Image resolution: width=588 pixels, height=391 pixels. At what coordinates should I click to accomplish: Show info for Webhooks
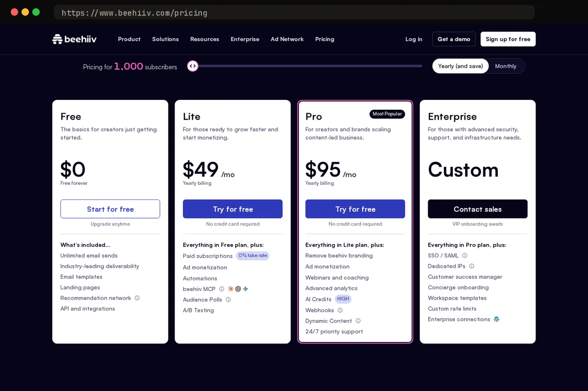(x=340, y=310)
